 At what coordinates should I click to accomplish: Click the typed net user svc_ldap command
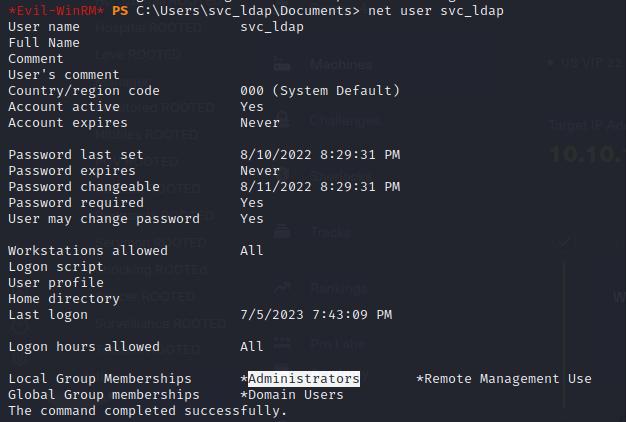coord(436,10)
